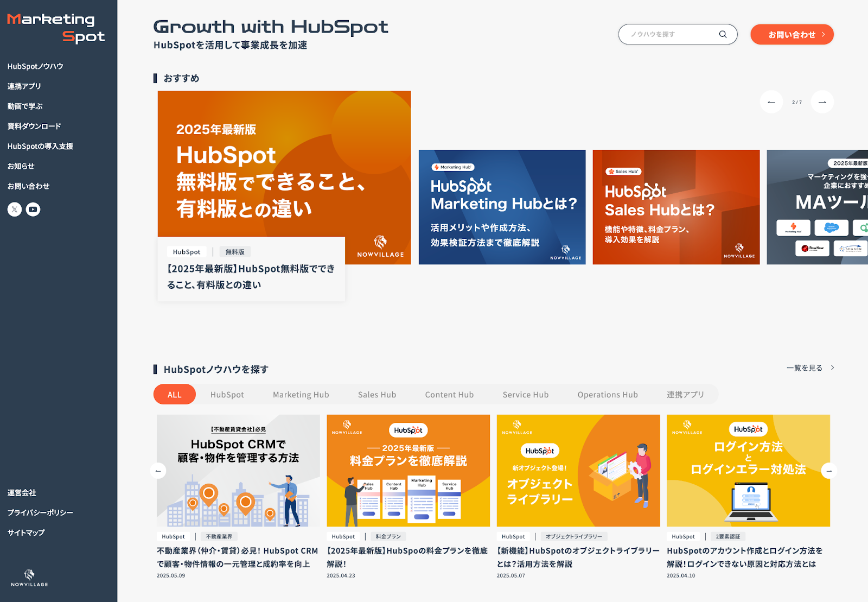Click the Growth with HubSpot heading

pyautogui.click(x=271, y=27)
